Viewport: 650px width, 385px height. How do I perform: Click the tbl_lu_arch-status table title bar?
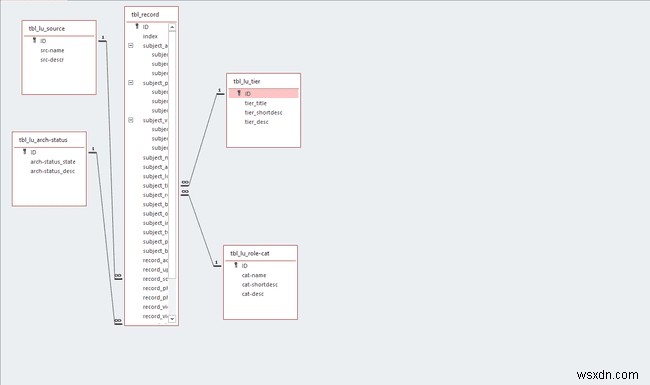click(49, 140)
